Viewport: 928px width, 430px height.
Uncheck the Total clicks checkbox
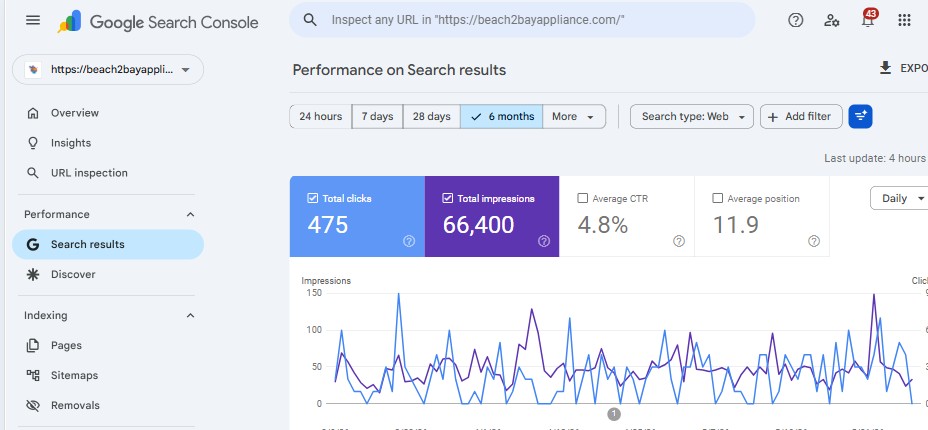(313, 198)
